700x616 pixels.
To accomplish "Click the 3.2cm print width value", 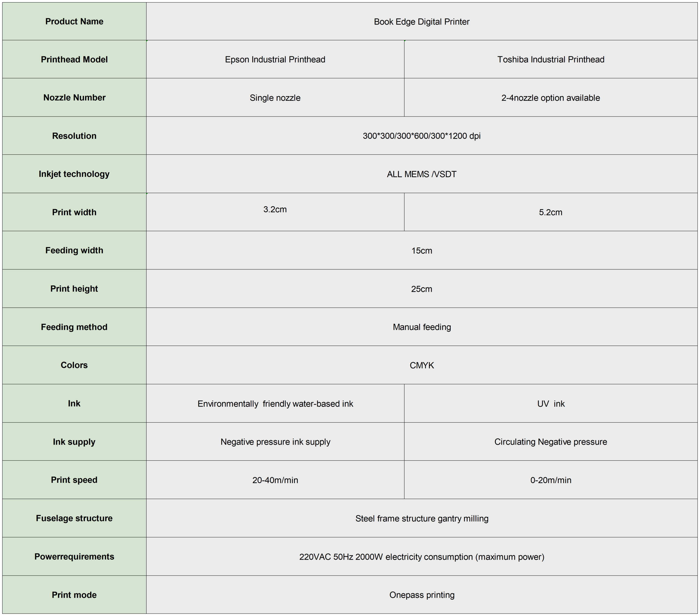I will (275, 209).
